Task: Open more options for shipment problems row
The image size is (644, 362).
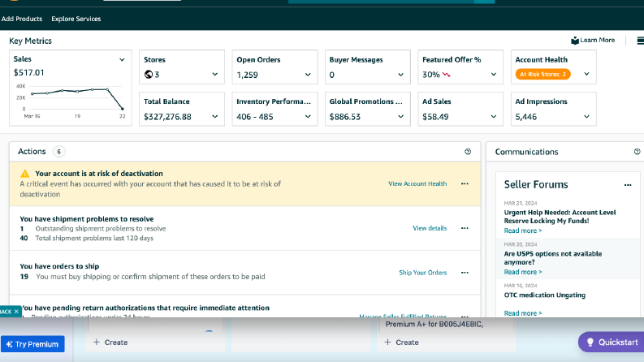Action: tap(465, 228)
